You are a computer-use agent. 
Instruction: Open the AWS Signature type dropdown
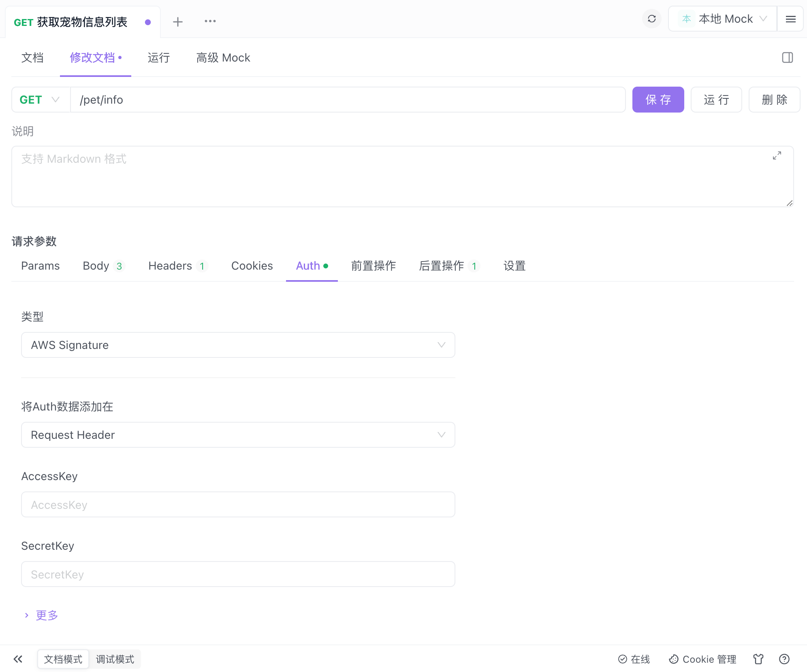pyautogui.click(x=238, y=345)
